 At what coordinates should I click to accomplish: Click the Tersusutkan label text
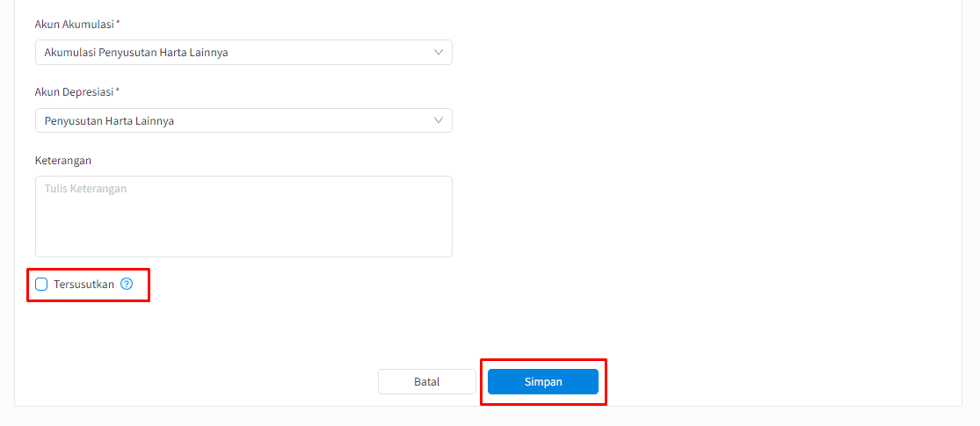click(x=83, y=285)
